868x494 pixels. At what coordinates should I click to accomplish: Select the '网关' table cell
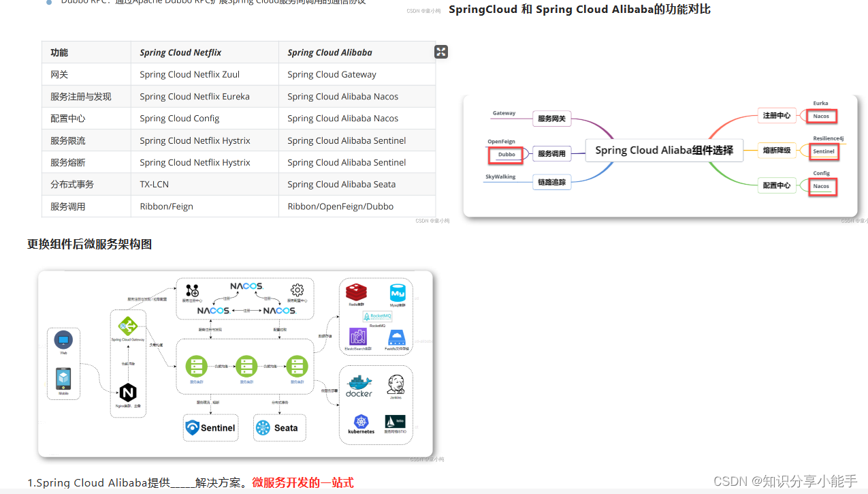pos(86,74)
